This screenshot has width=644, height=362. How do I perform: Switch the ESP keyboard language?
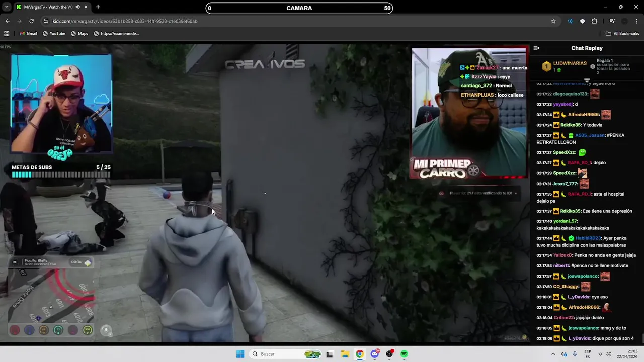click(x=588, y=354)
